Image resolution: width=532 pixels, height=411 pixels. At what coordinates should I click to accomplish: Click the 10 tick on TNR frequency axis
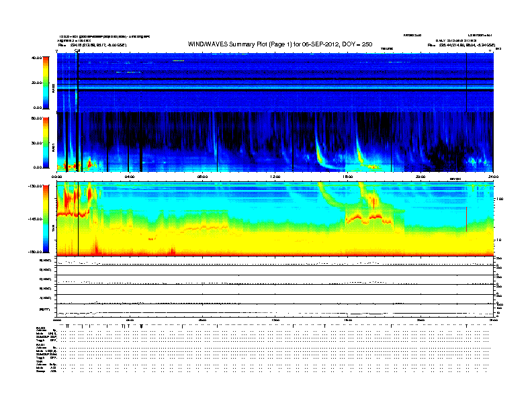tap(499, 240)
